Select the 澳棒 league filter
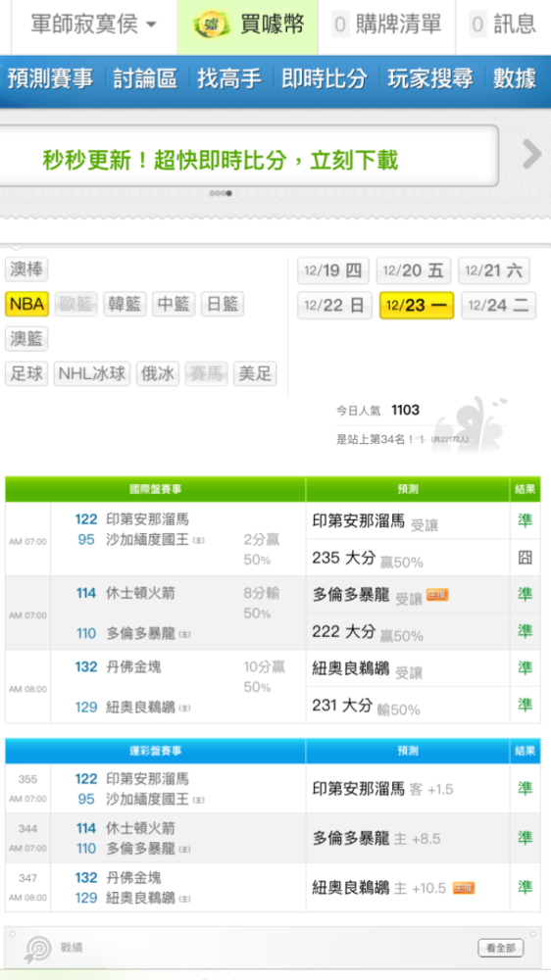Viewport: 551px width, 980px height. click(26, 270)
